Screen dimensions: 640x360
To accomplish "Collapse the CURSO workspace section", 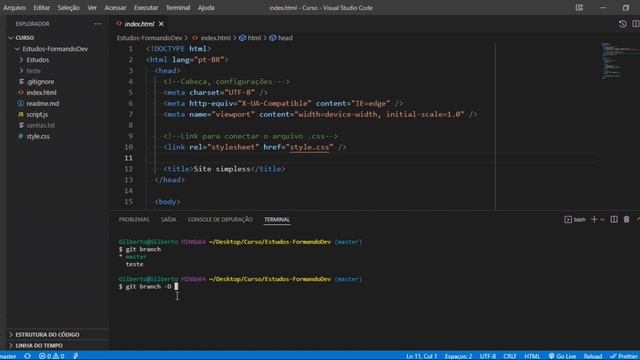I will coord(24,38).
